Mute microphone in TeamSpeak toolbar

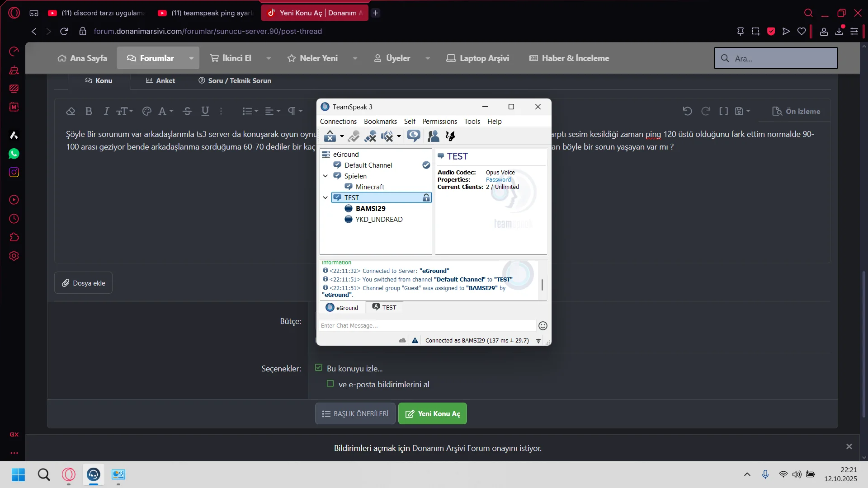pos(370,136)
